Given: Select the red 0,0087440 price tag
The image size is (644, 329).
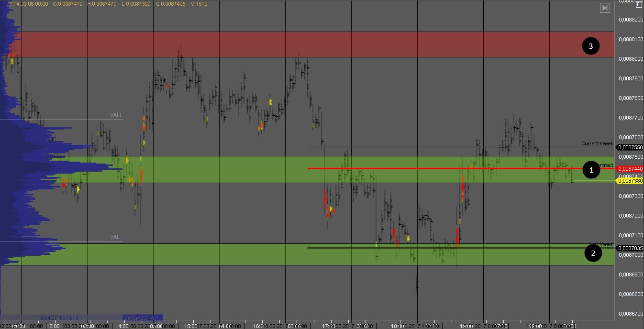Looking at the screenshot, I should 630,169.
